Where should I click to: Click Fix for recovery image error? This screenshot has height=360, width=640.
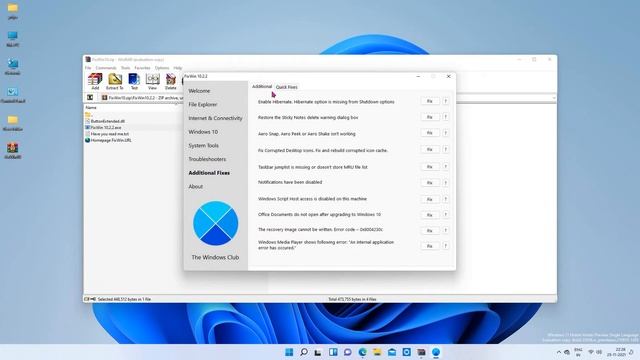(x=430, y=230)
